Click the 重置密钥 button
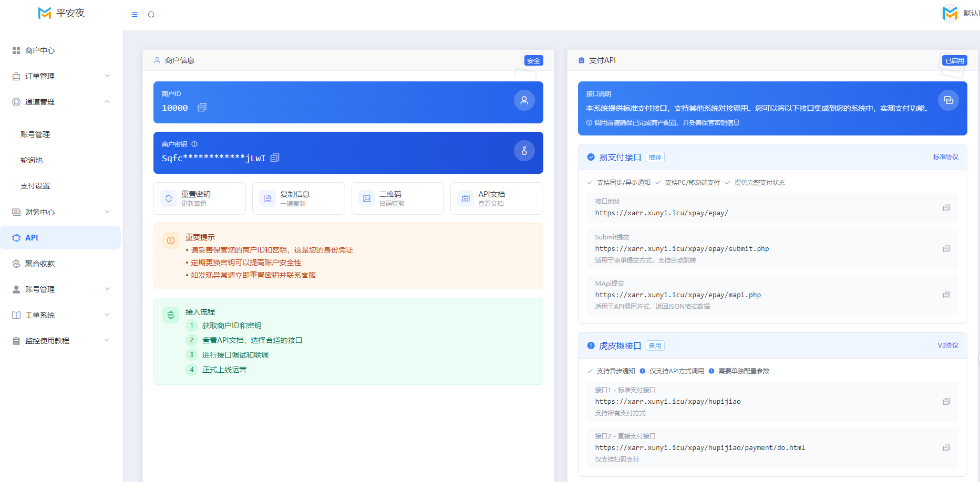The image size is (980, 482). 200,198
